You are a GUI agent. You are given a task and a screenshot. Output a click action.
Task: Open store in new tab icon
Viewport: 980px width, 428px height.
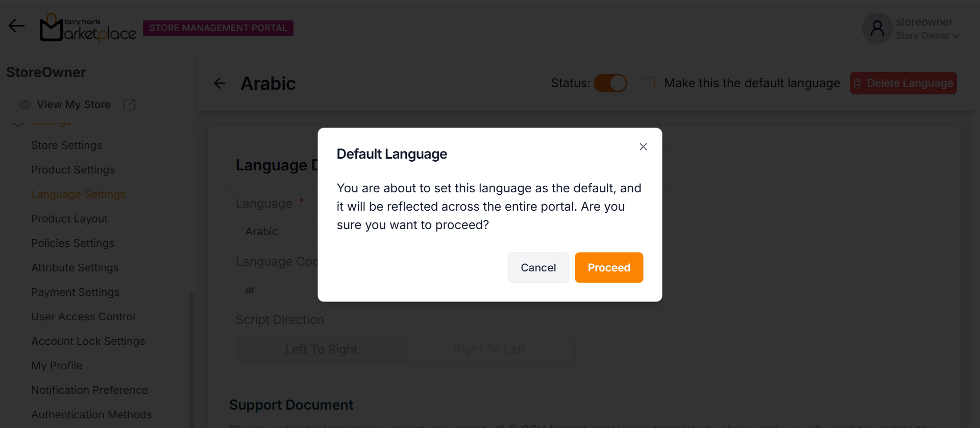click(x=129, y=105)
